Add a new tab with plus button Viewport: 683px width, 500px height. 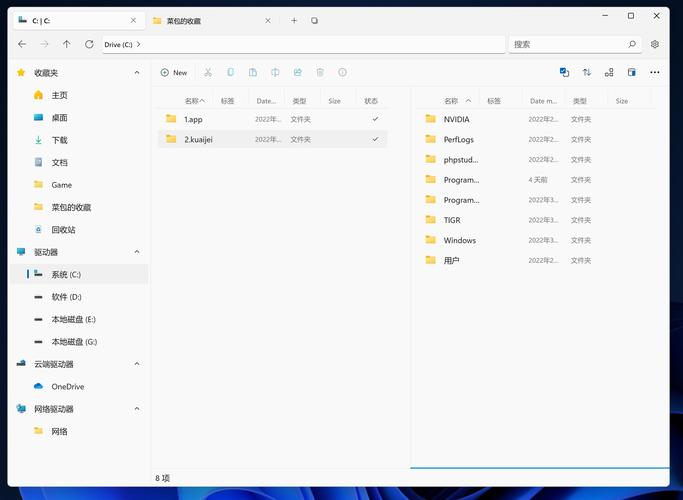(294, 20)
